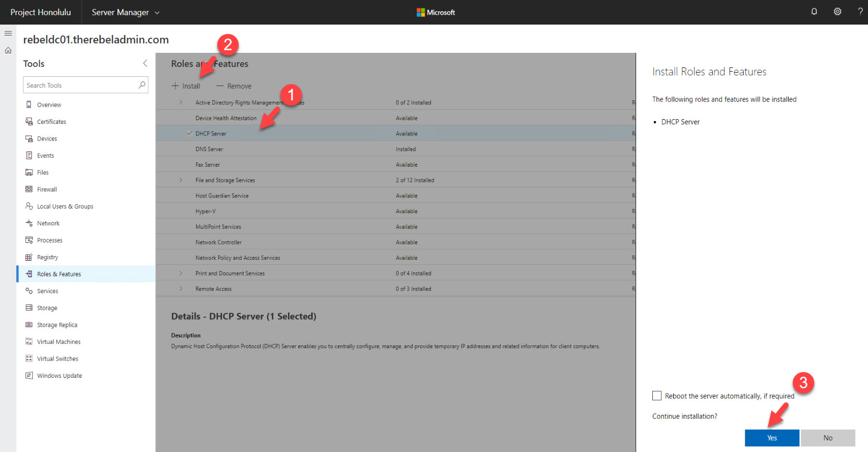Confirm installation with the Yes button
The image size is (868, 452).
[x=772, y=438]
